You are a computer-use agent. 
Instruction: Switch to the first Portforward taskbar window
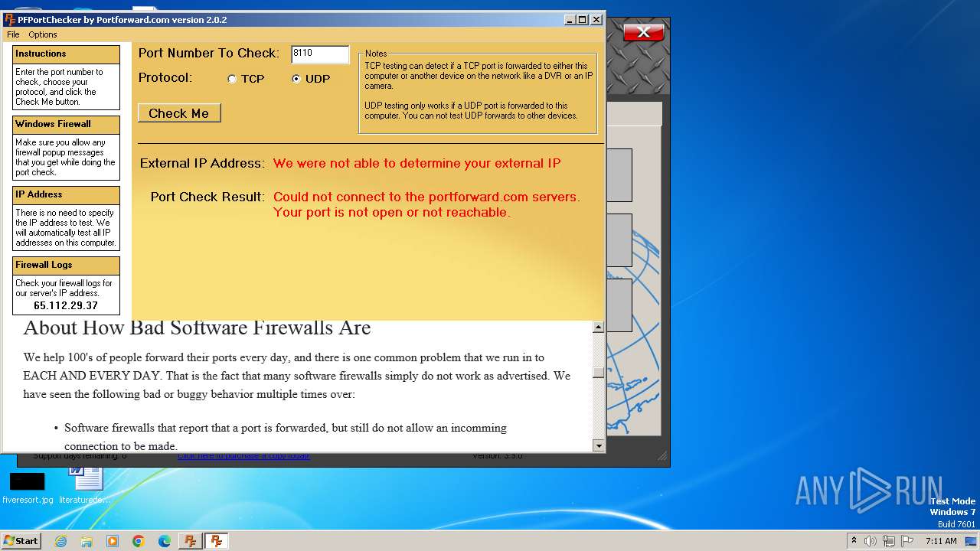pyautogui.click(x=190, y=541)
